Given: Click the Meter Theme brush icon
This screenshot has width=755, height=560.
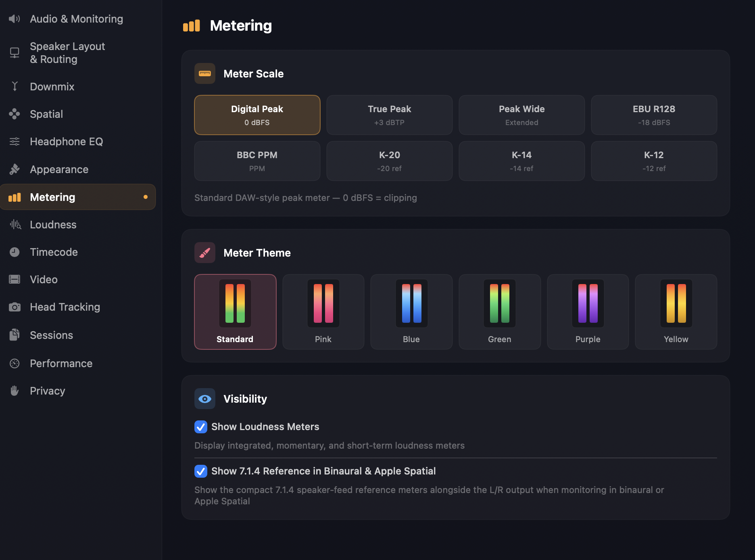Looking at the screenshot, I should 205,253.
